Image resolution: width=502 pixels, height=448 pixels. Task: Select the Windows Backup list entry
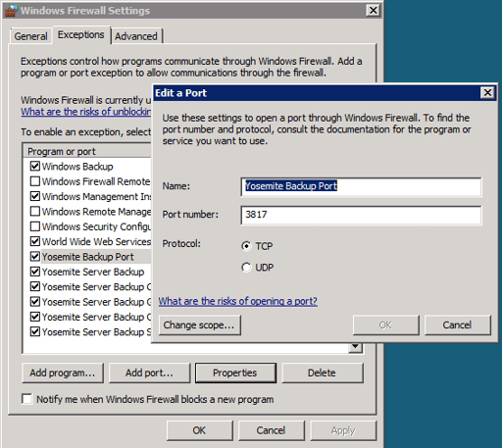[x=77, y=167]
